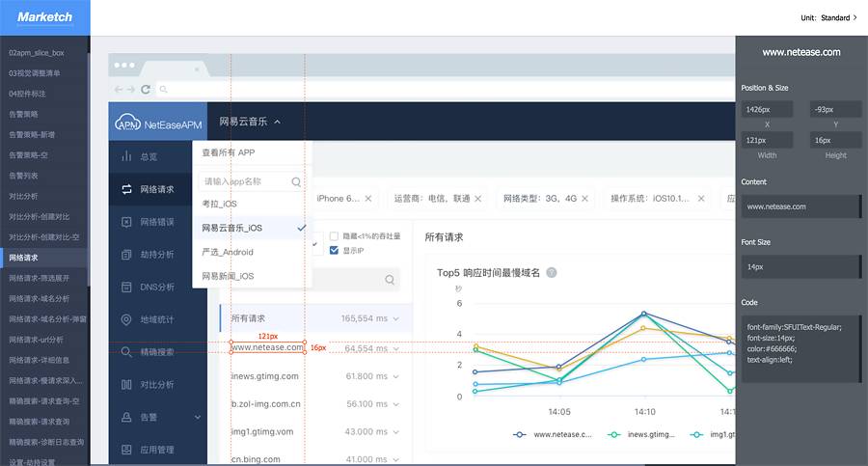Expand the 告警 nav submenu chevron
The width and height of the screenshot is (868, 466).
coord(198,417)
